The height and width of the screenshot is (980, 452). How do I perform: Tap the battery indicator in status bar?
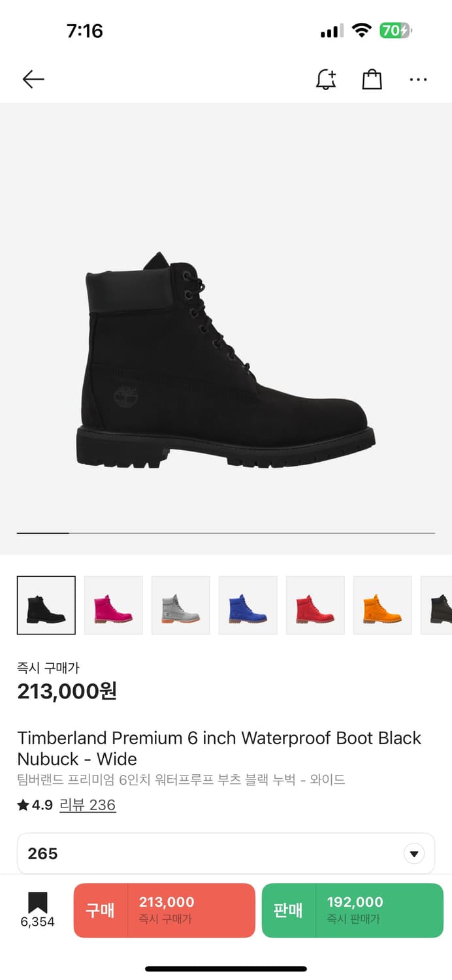(396, 31)
